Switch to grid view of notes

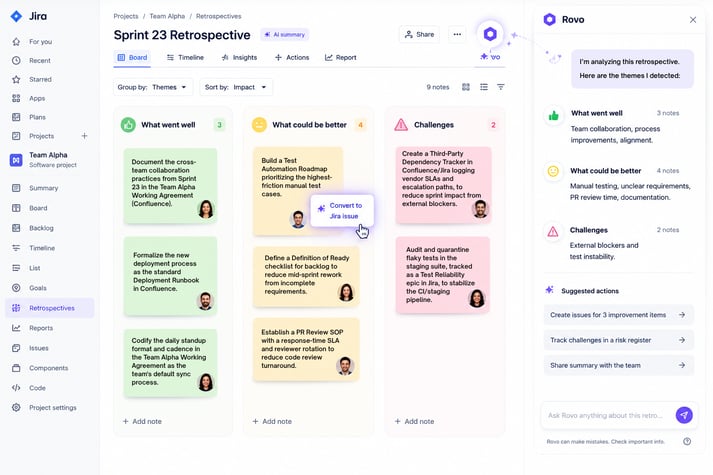pos(466,87)
